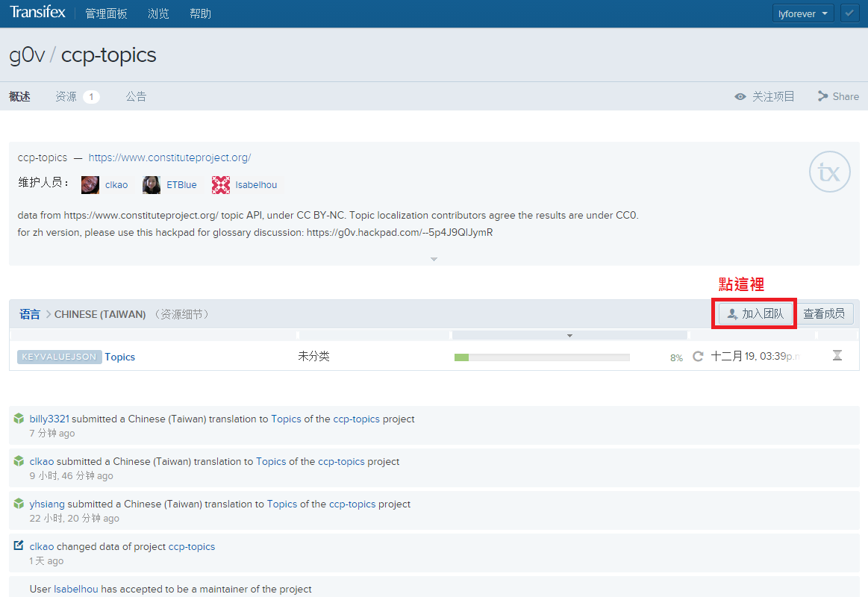
Task: Click the Transifex logo
Action: 37,13
